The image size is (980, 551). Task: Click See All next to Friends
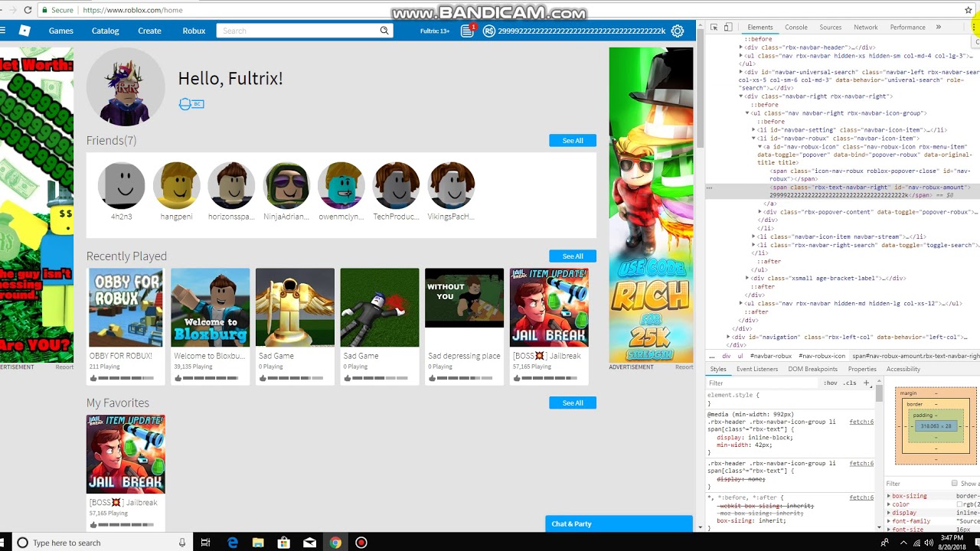[573, 141]
